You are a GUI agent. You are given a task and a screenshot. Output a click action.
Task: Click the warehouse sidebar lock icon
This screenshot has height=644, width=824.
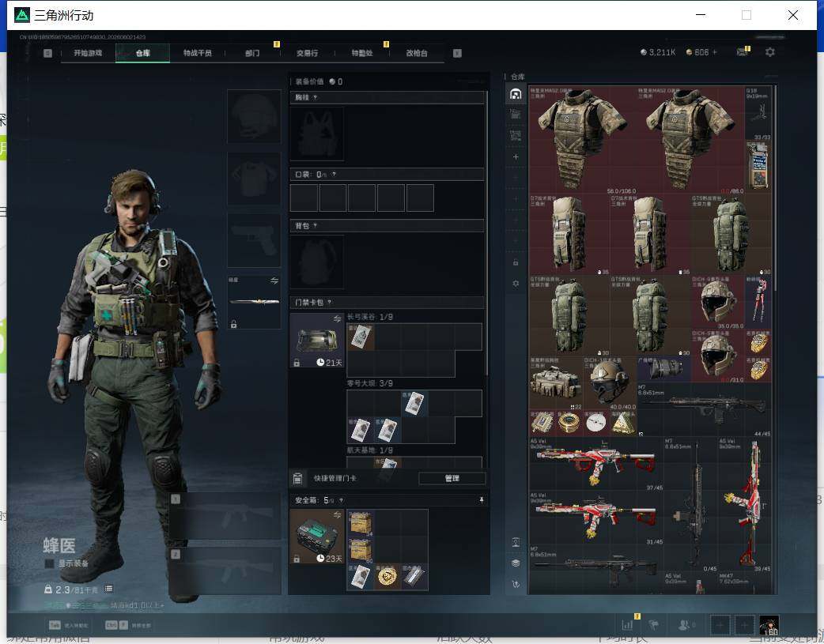516,262
